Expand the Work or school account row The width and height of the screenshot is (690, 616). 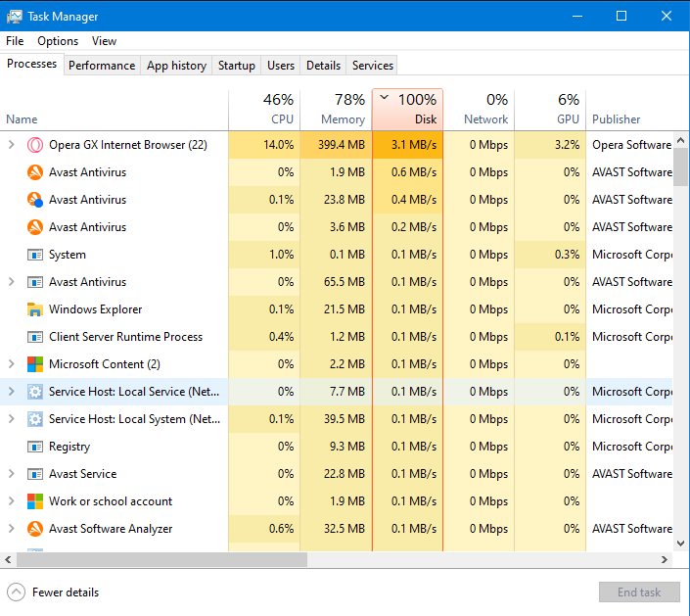click(12, 501)
